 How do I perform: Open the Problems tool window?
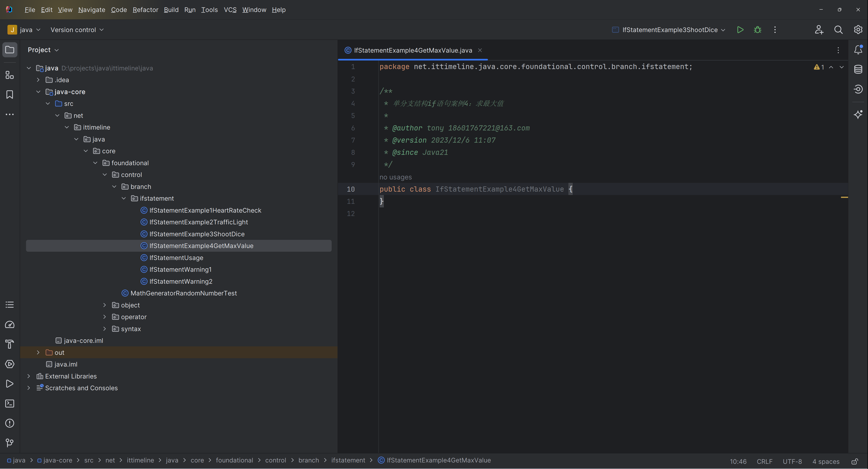[x=10, y=423]
